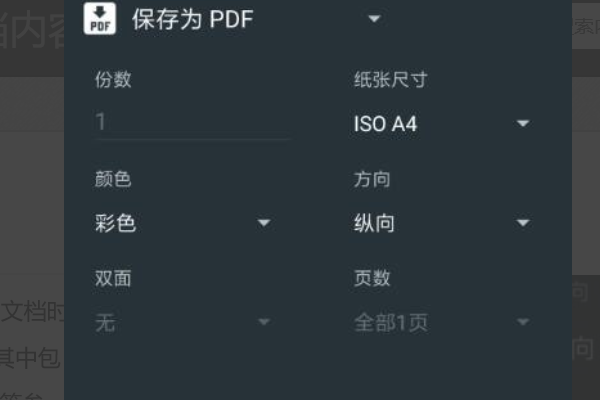Click the 页数 label
This screenshot has width=600, height=400.
[x=372, y=279]
